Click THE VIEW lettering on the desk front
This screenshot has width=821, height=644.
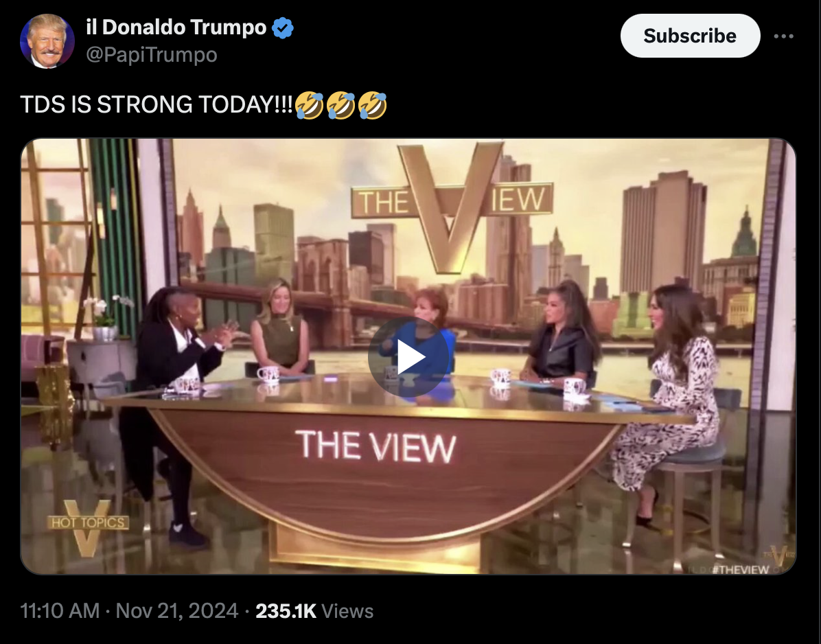[x=375, y=446]
